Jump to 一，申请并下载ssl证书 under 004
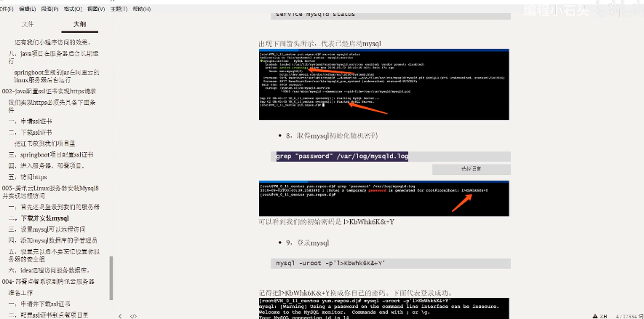The width and height of the screenshot is (644, 319). click(x=39, y=304)
